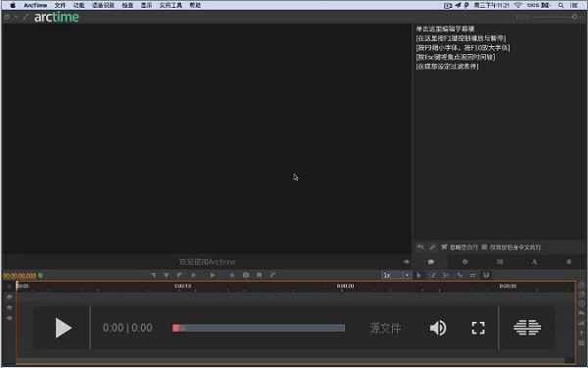Open the 帮助 menu

(x=195, y=5)
